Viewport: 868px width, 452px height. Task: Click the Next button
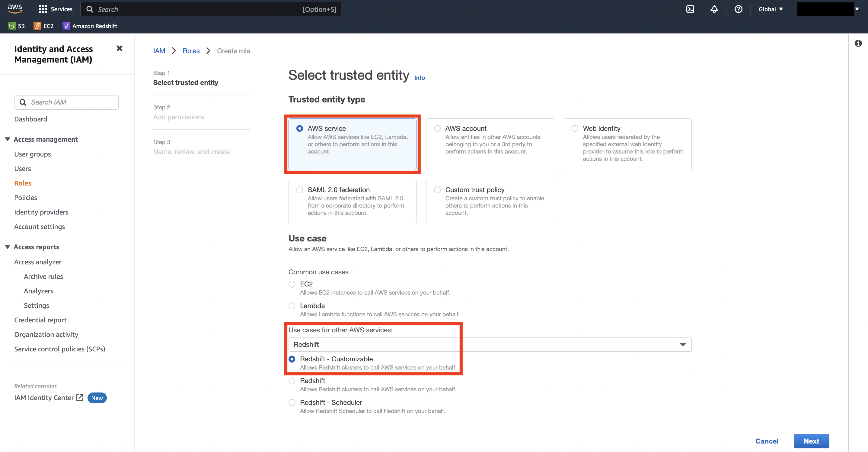(811, 441)
